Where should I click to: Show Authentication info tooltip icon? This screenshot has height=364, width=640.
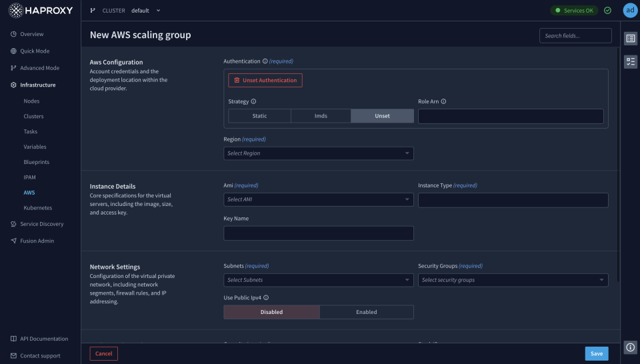265,61
